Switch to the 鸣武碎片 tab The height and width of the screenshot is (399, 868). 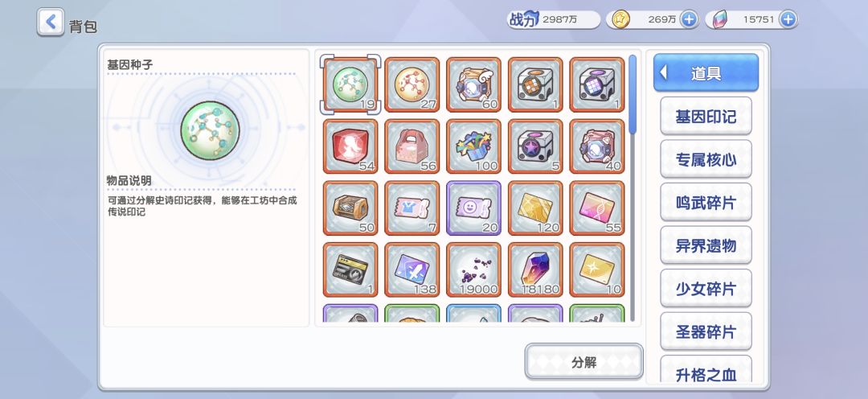706,202
